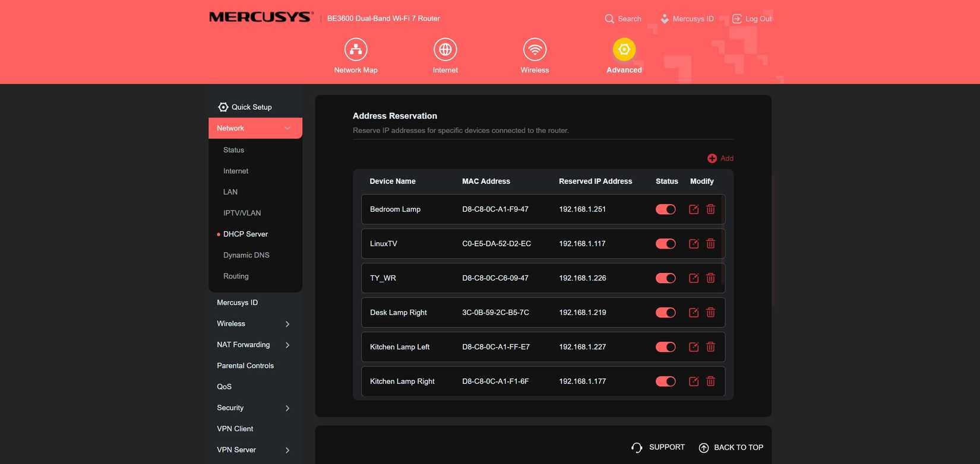The image size is (980, 464).
Task: Open the Network Map icon
Action: point(356,50)
